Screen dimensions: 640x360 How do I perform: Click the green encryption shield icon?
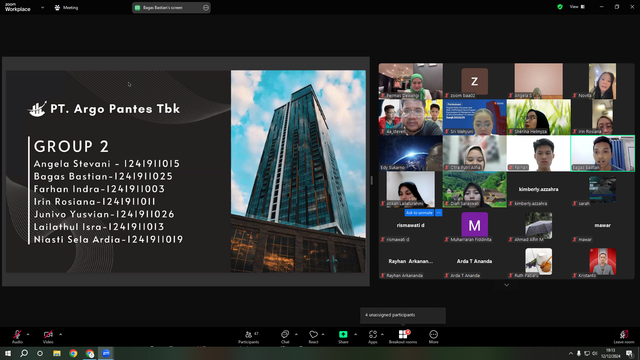coord(560,7)
